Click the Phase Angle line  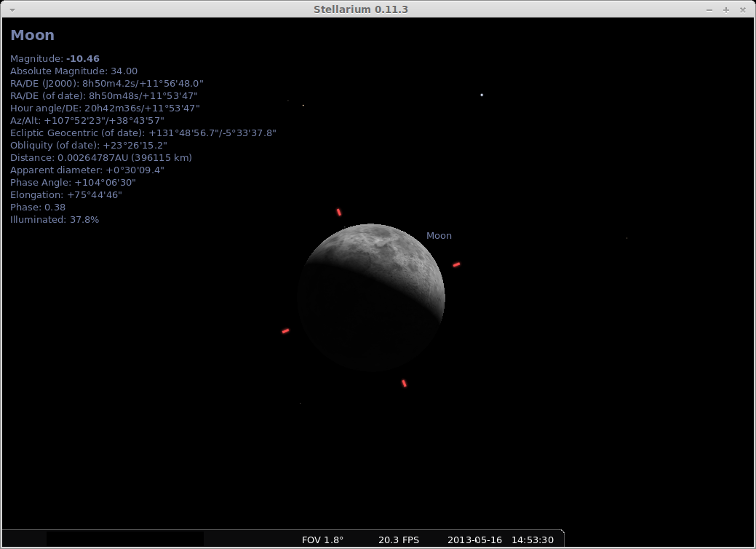click(73, 182)
